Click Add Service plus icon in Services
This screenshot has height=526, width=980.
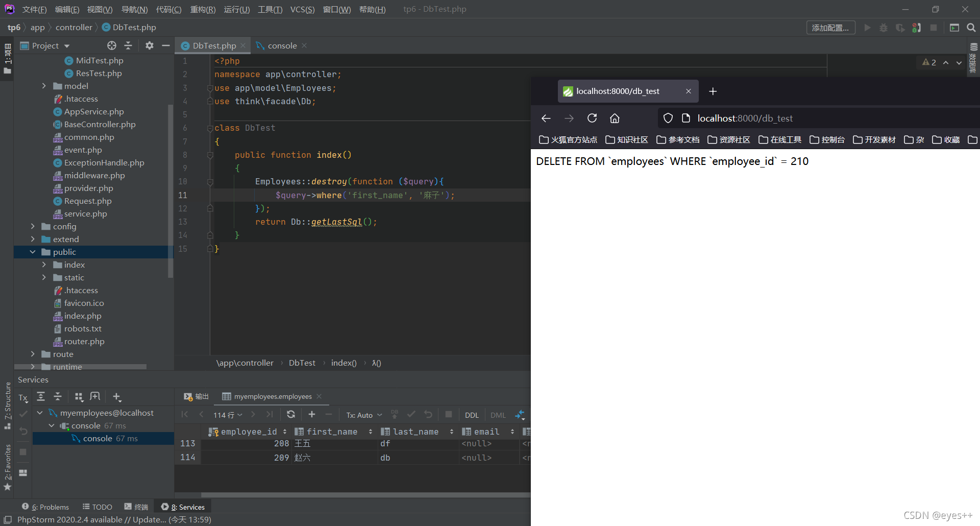[x=117, y=397]
